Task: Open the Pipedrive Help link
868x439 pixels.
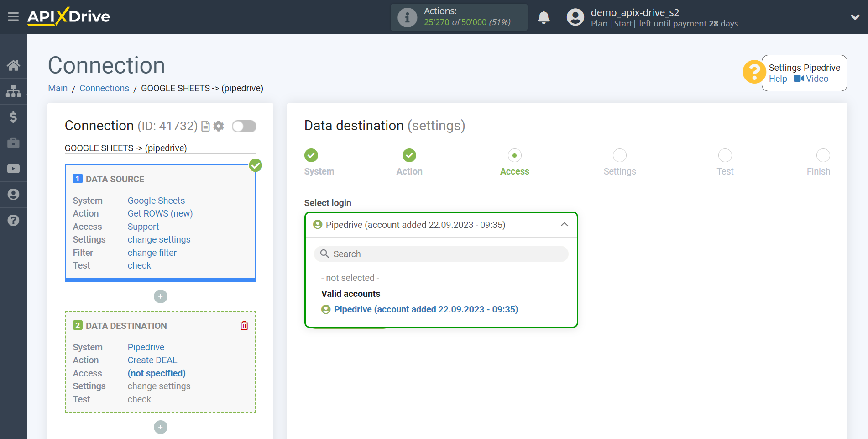Action: click(x=778, y=79)
